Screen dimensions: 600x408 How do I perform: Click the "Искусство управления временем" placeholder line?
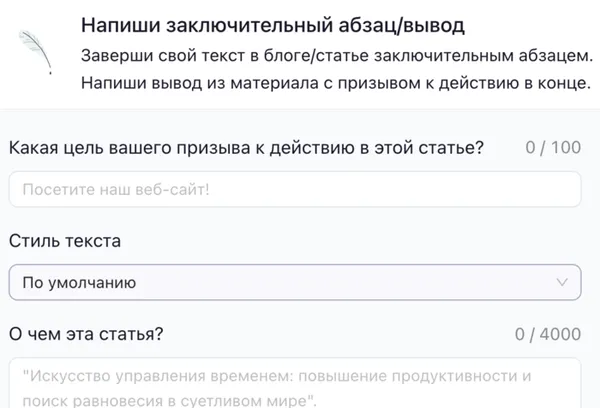click(276, 377)
